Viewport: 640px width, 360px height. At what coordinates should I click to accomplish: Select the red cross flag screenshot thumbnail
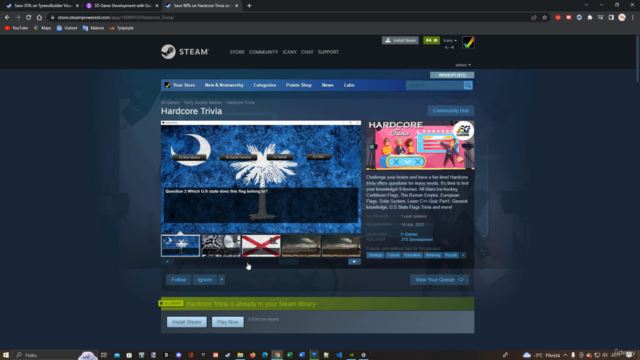[261, 246]
